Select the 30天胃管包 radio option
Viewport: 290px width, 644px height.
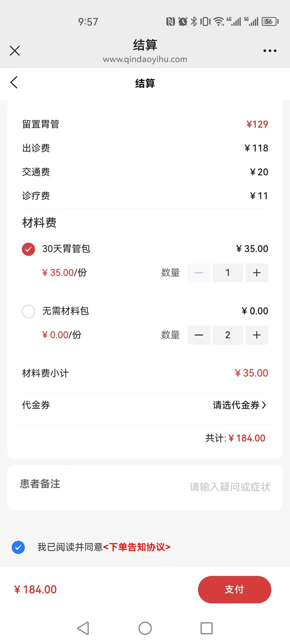[29, 249]
